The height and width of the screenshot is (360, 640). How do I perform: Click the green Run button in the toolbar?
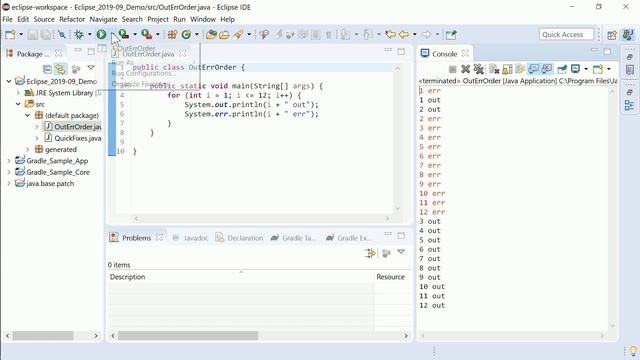pos(101,35)
